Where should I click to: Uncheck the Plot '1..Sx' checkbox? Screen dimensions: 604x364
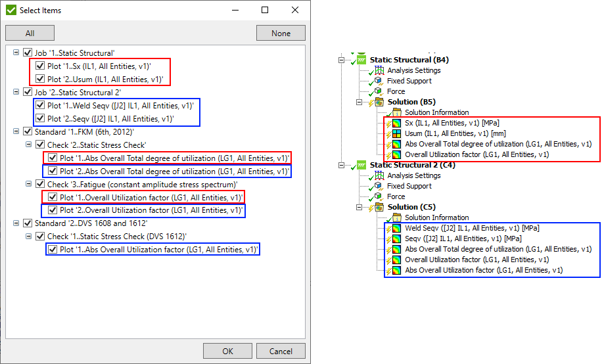pyautogui.click(x=40, y=66)
